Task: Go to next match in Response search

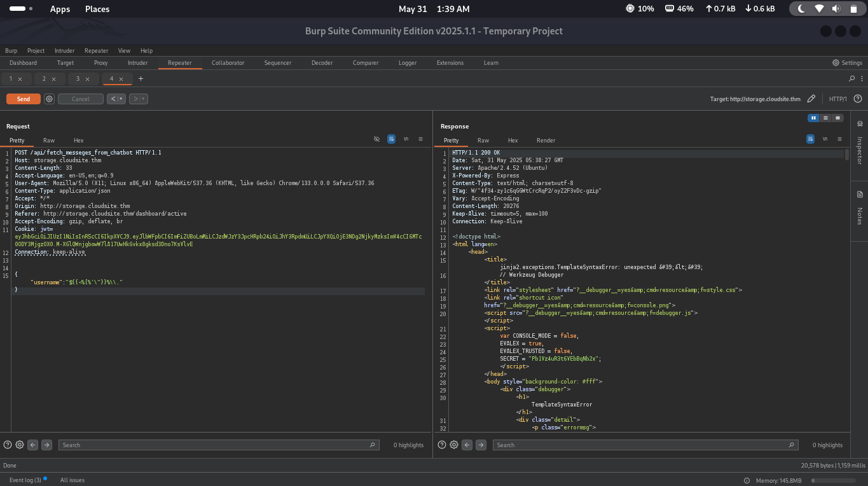Action: (481, 445)
